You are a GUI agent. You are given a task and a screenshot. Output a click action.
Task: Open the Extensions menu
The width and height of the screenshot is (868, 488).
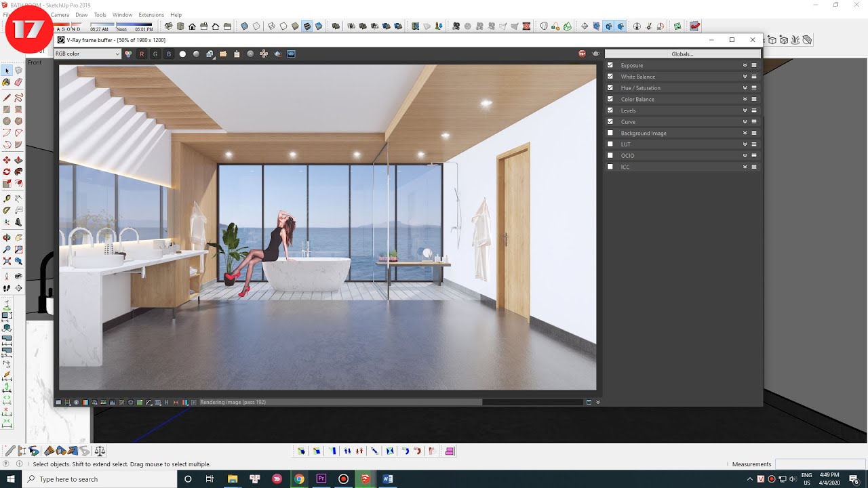click(x=151, y=14)
